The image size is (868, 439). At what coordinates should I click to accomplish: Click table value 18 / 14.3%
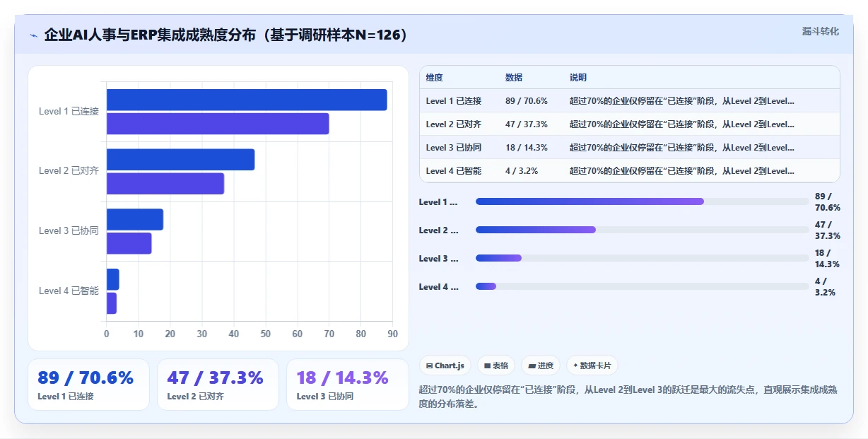tap(527, 148)
